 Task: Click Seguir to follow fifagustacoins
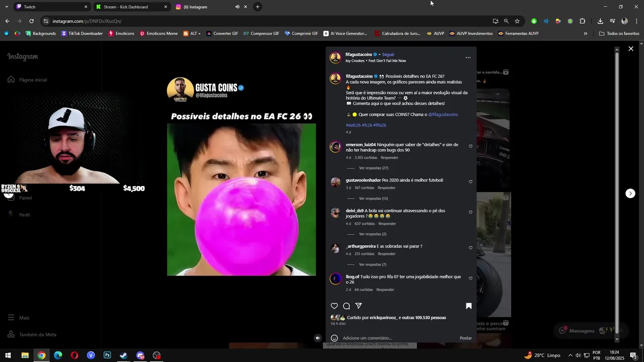point(388,54)
